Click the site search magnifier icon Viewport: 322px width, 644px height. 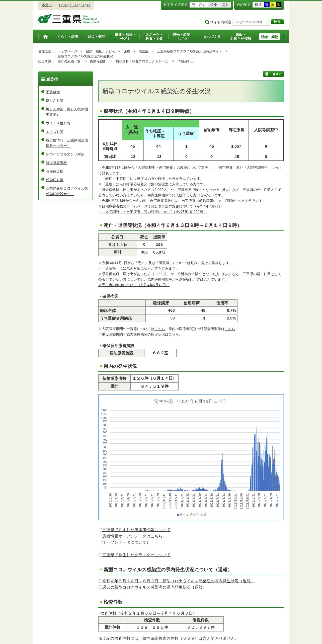click(x=207, y=22)
